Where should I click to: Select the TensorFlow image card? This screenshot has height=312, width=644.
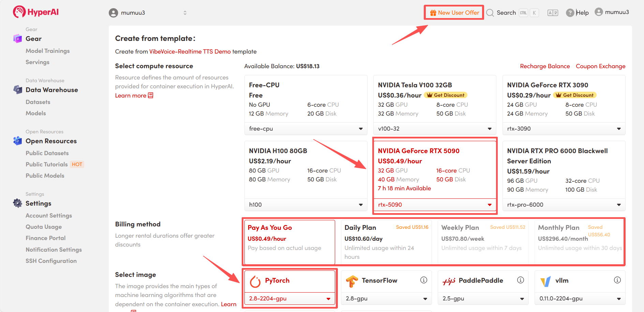379,281
